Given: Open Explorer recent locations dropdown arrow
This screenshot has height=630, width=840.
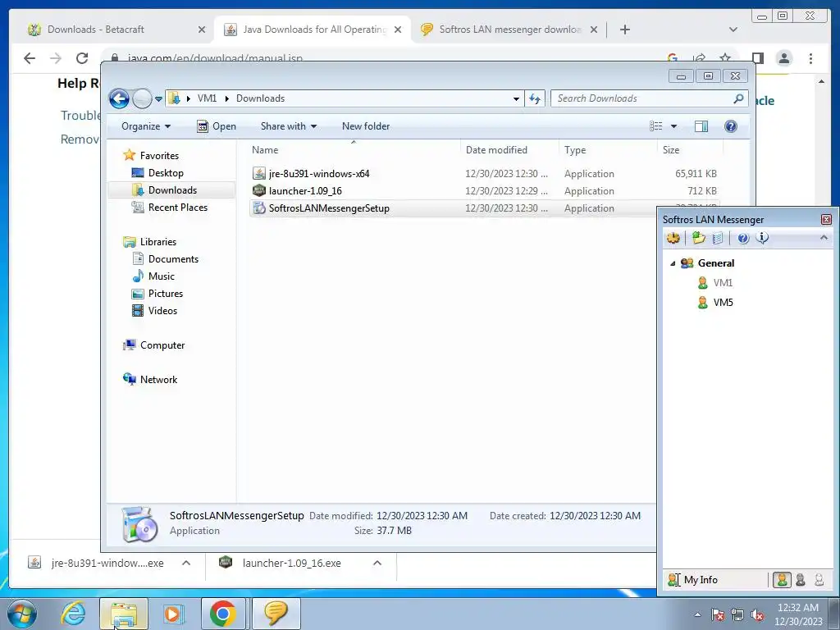Looking at the screenshot, I should click(158, 98).
